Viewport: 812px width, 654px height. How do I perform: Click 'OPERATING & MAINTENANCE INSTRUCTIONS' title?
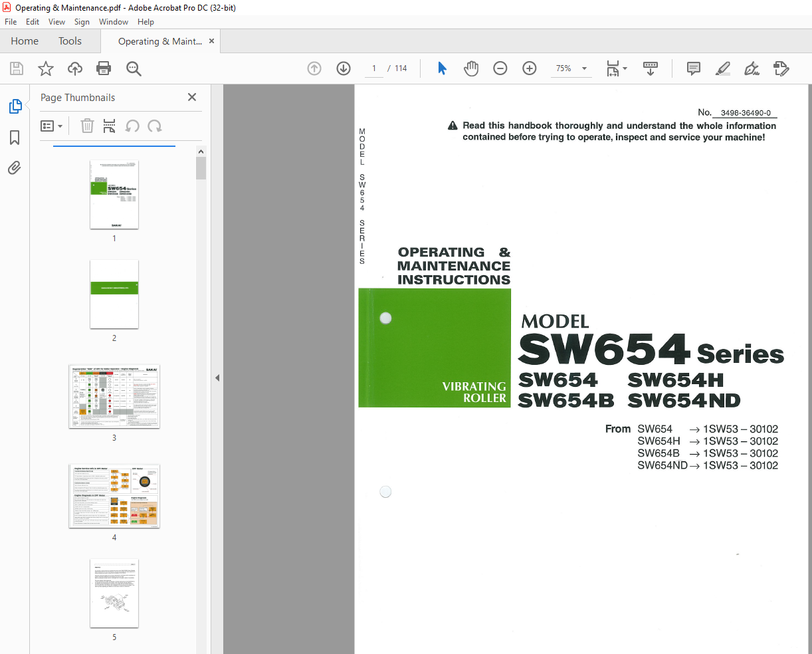tap(454, 266)
